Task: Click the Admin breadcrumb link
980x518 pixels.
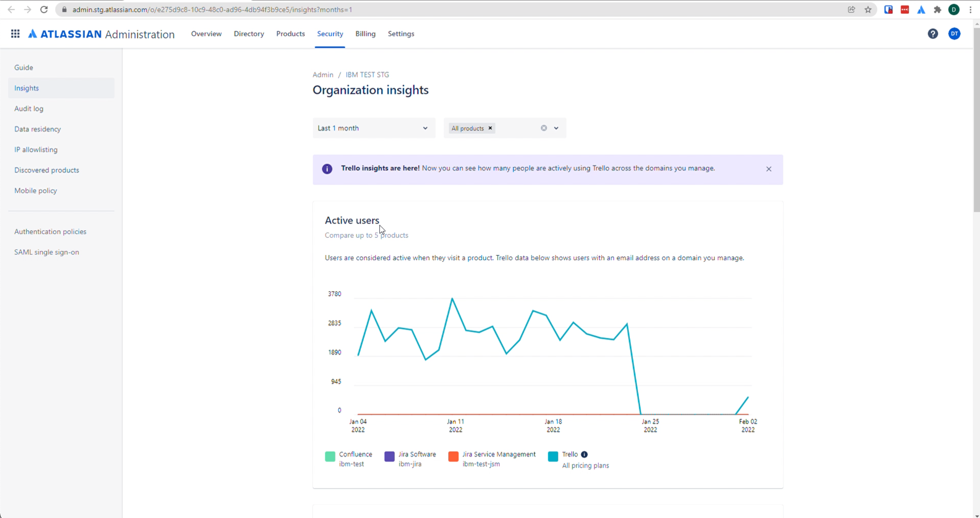Action: tap(323, 75)
